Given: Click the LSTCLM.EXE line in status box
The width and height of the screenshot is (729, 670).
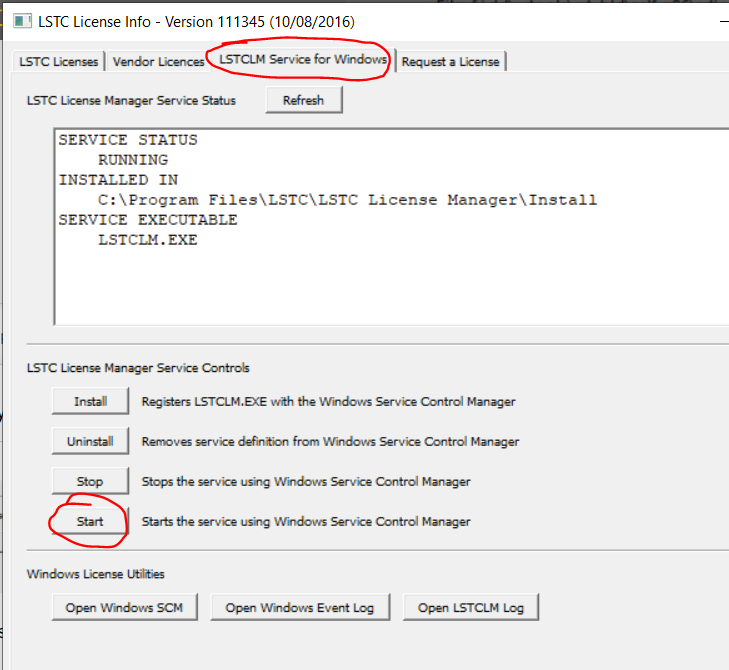Looking at the screenshot, I should (x=148, y=240).
